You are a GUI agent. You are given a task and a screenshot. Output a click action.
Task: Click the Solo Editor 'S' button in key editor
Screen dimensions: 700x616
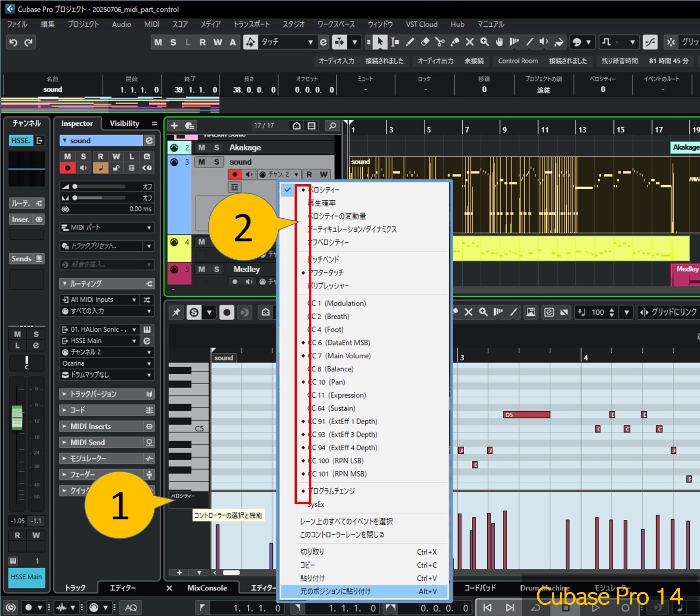coord(194,313)
